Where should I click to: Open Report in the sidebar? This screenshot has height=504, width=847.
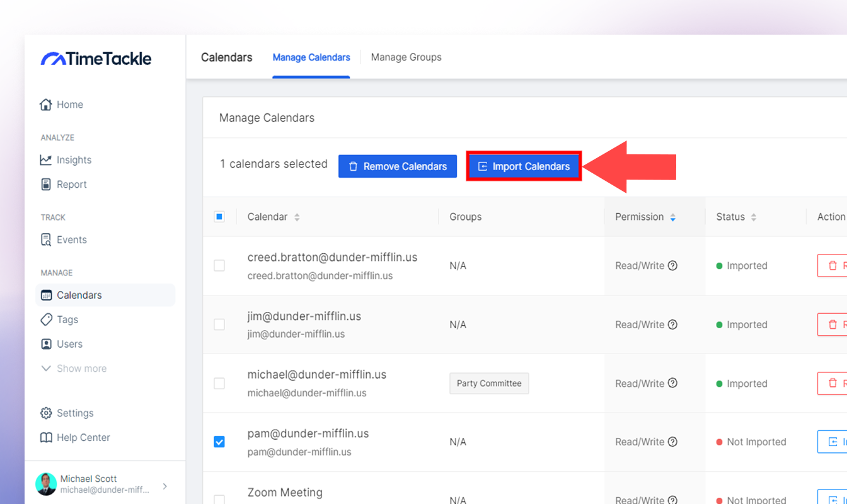pos(63,185)
